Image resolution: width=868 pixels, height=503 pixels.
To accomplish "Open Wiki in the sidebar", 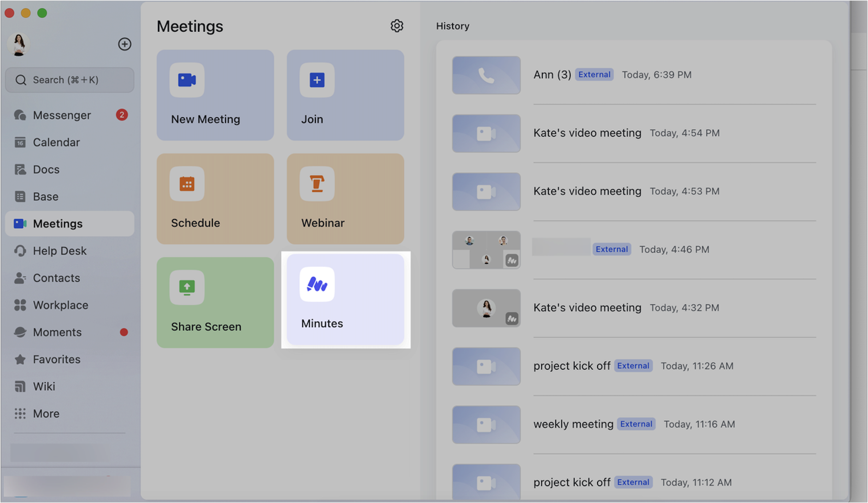I will pyautogui.click(x=69, y=386).
